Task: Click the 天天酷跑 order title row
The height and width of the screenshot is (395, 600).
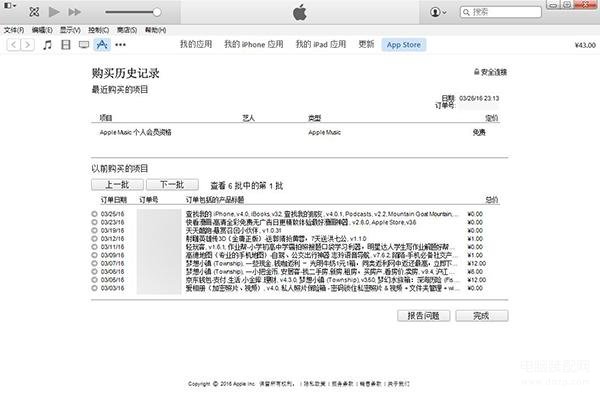Action: (x=234, y=230)
